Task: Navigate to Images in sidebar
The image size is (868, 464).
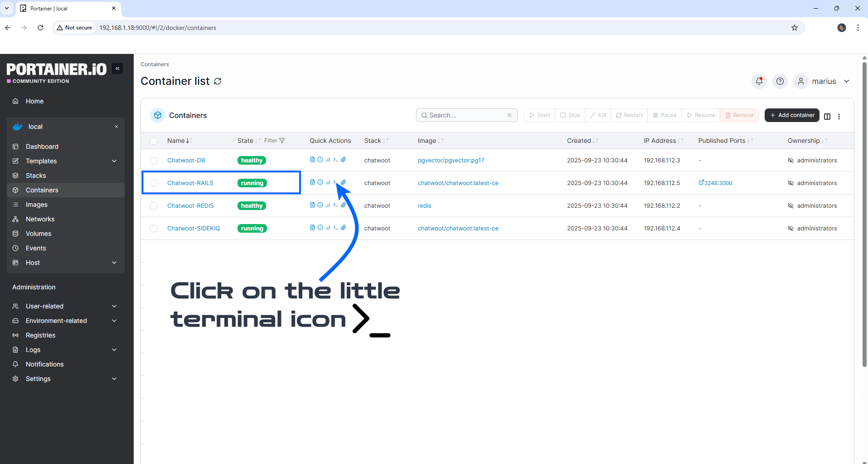Action: pyautogui.click(x=36, y=205)
